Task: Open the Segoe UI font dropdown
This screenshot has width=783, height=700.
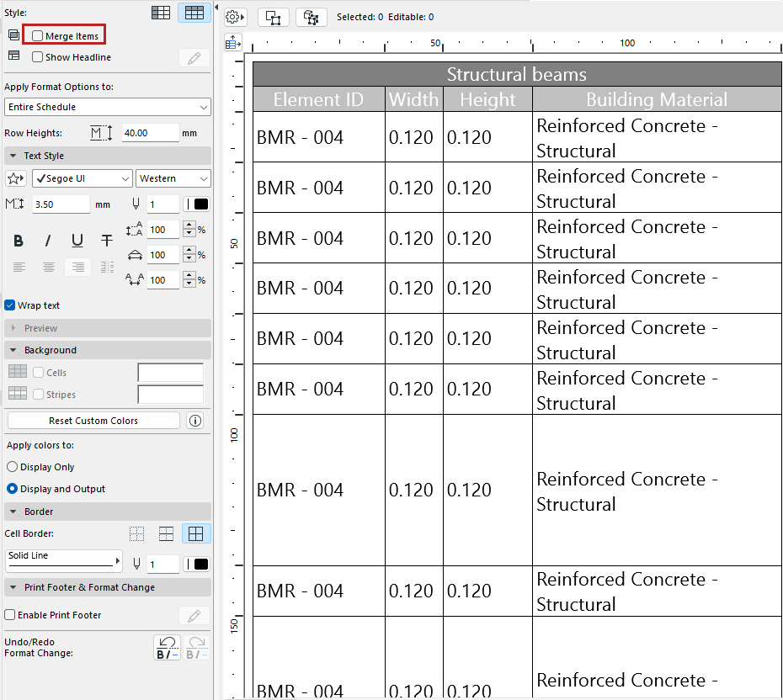Action: pos(83,178)
